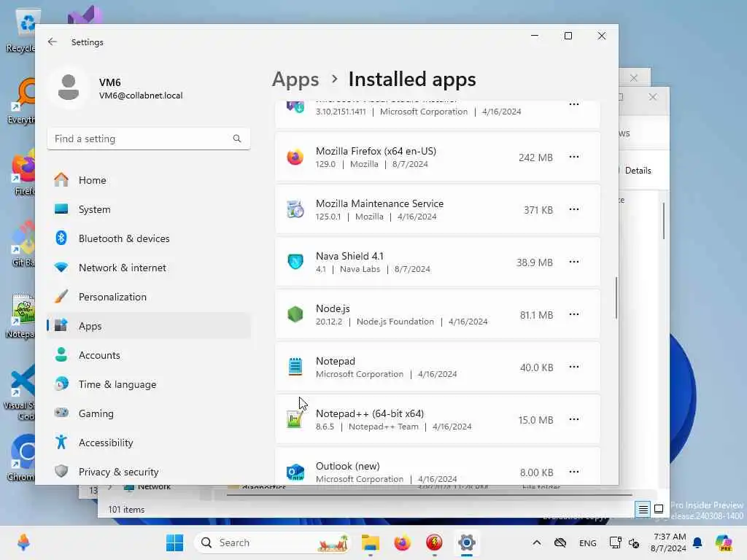Select Apps in the sidebar
The width and height of the screenshot is (747, 560).
click(149, 326)
